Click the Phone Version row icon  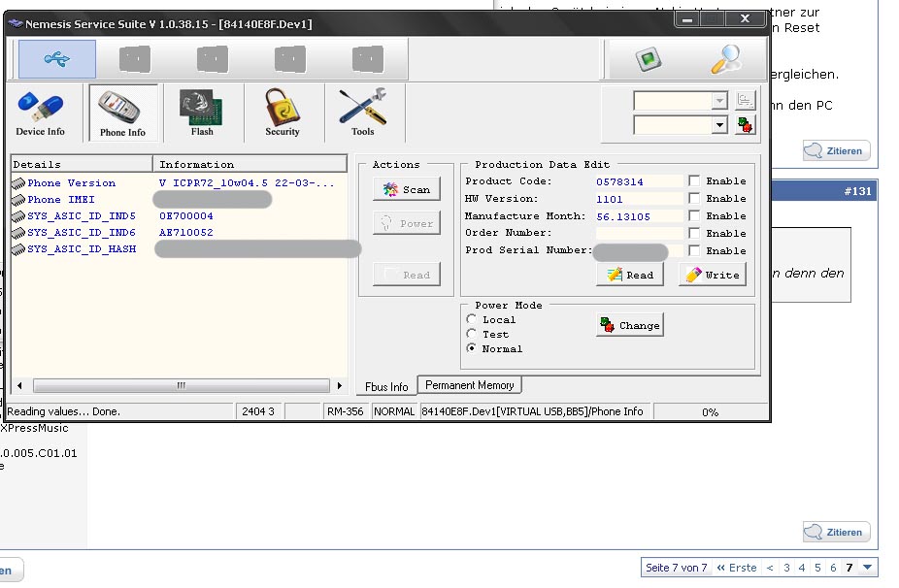tap(18, 183)
